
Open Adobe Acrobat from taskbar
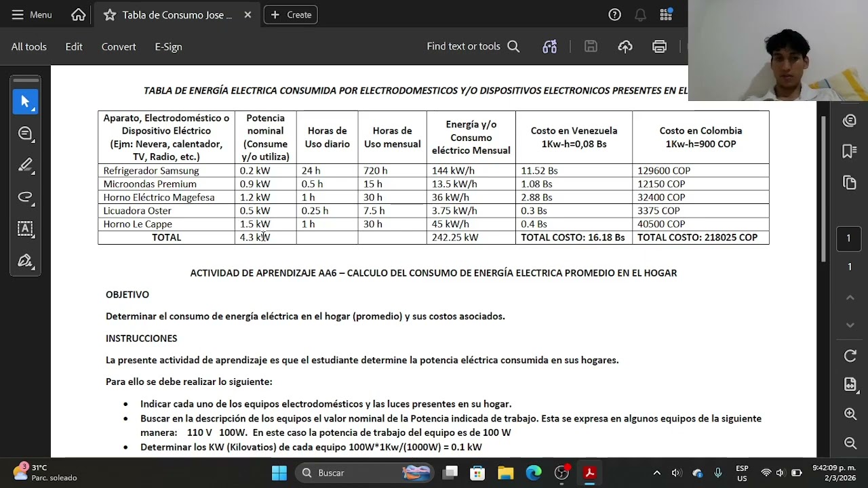(x=589, y=473)
